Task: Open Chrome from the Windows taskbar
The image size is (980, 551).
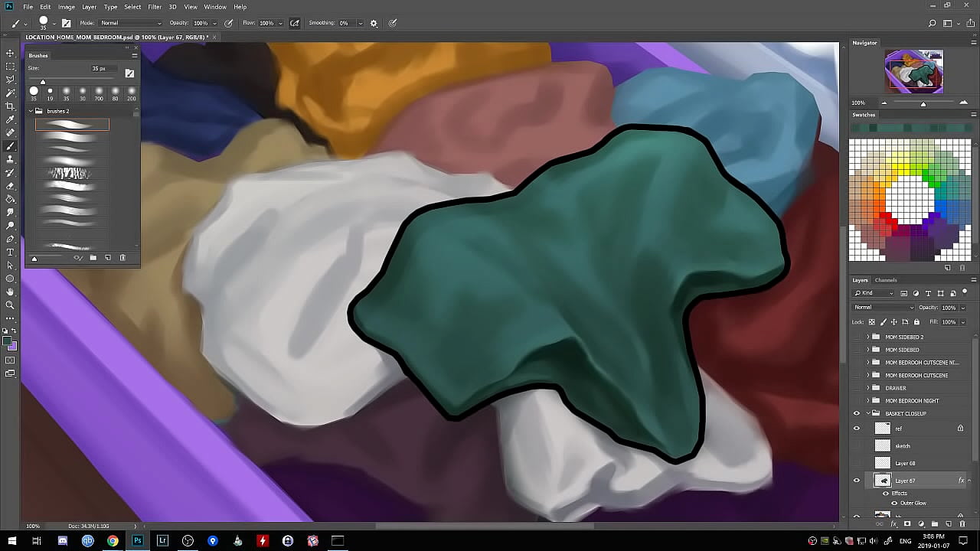Action: click(x=113, y=541)
